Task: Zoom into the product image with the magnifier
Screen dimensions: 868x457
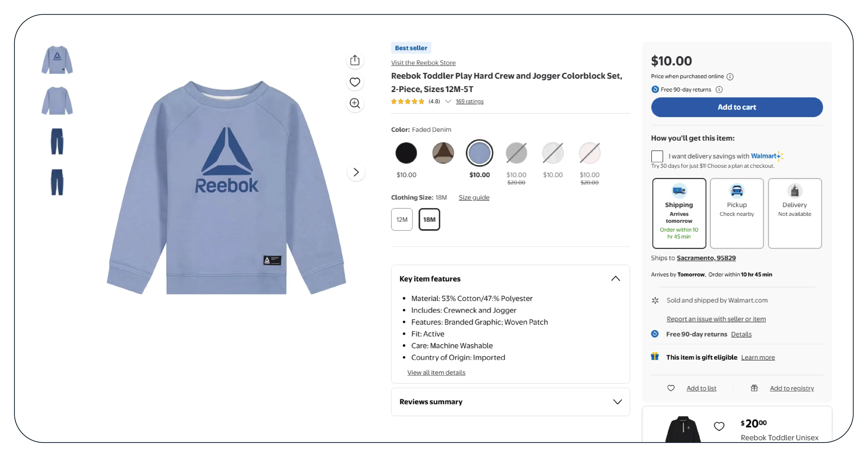Action: tap(354, 103)
